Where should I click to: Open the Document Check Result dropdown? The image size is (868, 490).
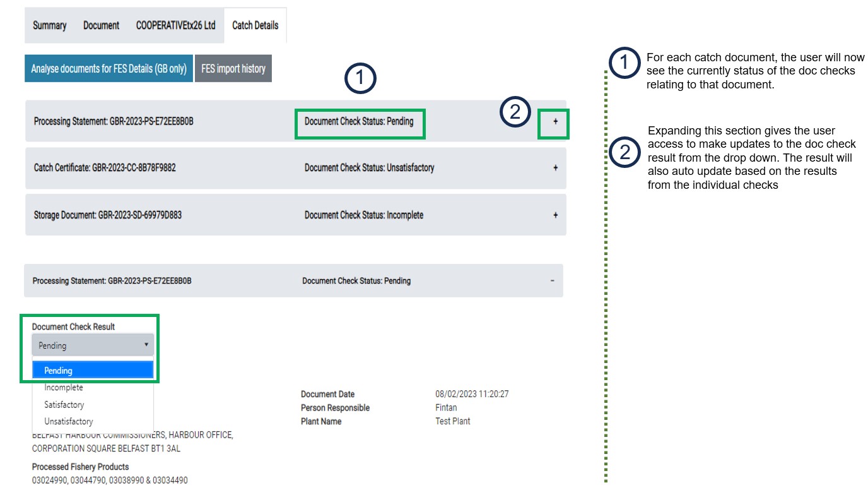(93, 345)
